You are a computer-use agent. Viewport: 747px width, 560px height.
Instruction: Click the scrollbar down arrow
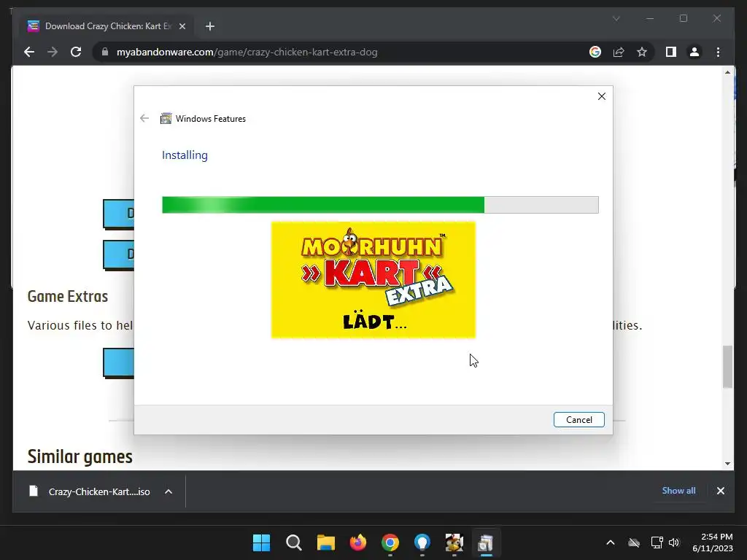click(727, 463)
